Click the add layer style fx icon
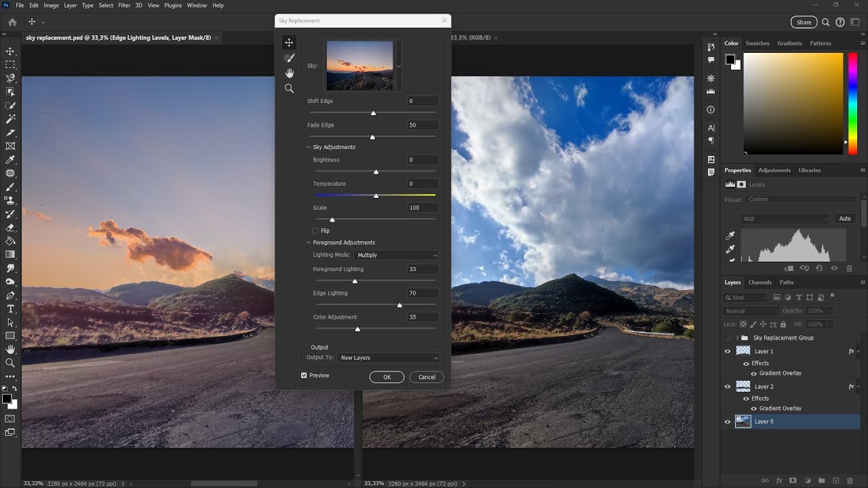The image size is (868, 488). coord(779,481)
